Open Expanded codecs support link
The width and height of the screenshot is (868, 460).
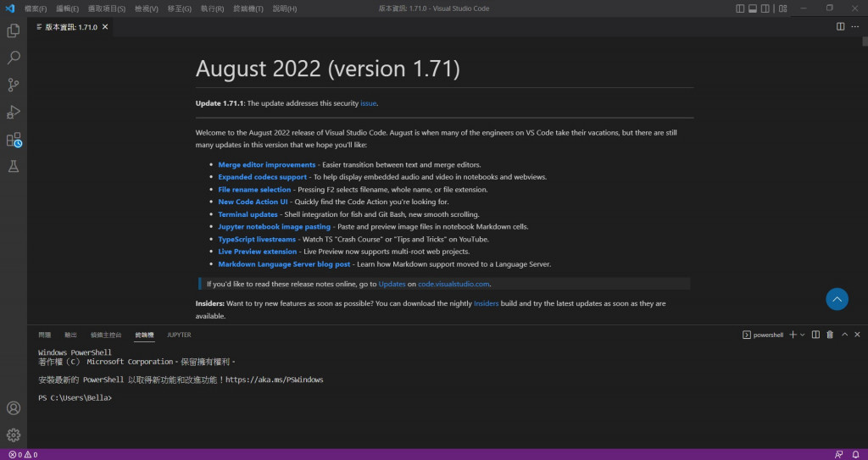coord(263,177)
